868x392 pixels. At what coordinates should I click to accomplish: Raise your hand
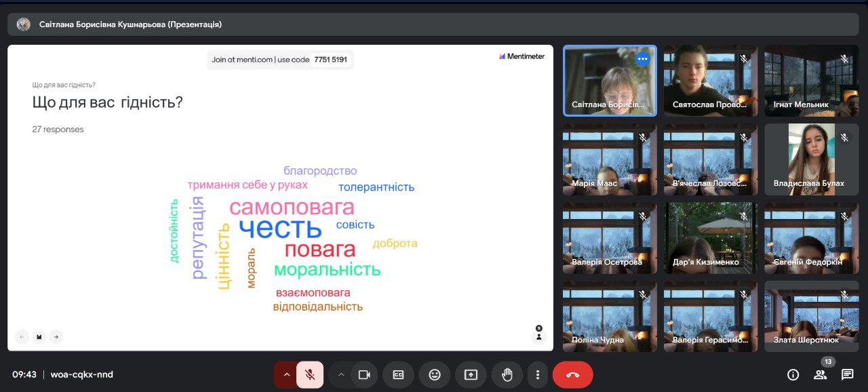[x=507, y=374]
